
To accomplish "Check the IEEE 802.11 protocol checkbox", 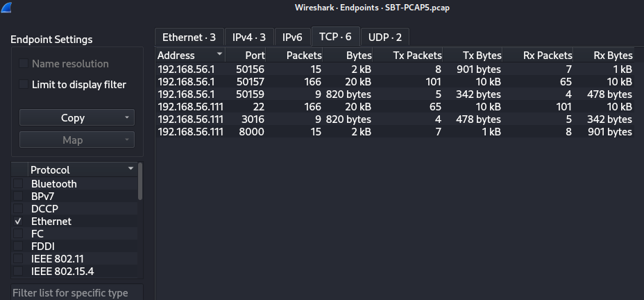I will pos(18,259).
